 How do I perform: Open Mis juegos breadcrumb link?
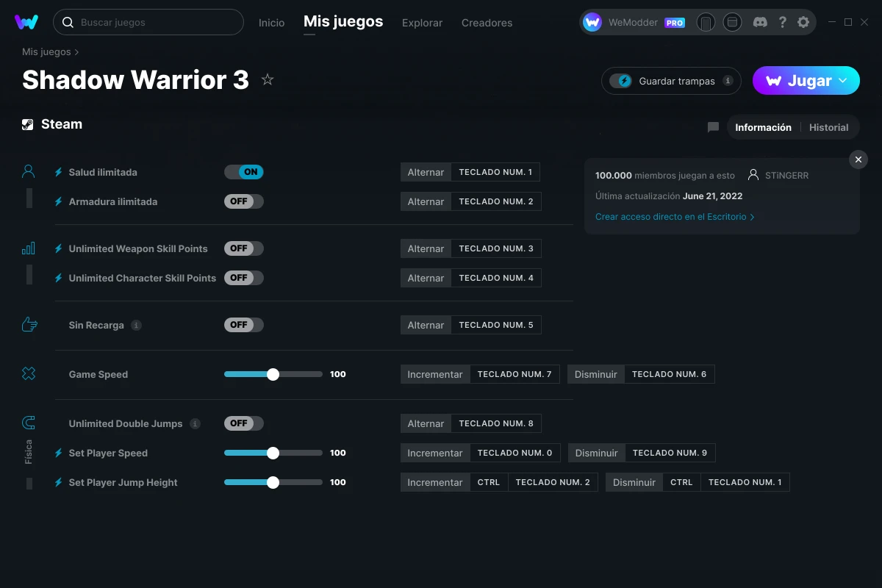pos(46,52)
